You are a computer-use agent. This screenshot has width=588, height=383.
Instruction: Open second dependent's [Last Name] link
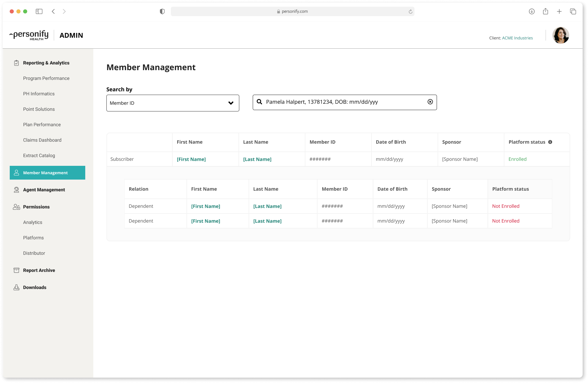[x=267, y=221]
